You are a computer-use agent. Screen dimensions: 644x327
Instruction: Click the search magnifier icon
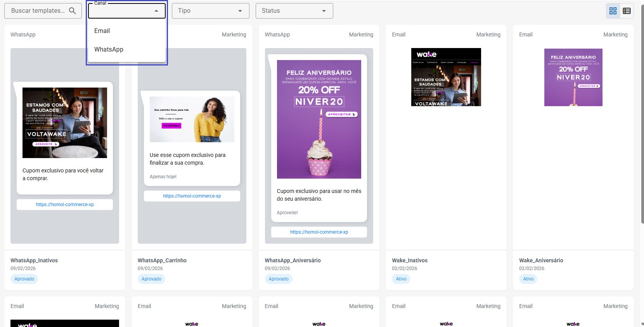point(73,11)
